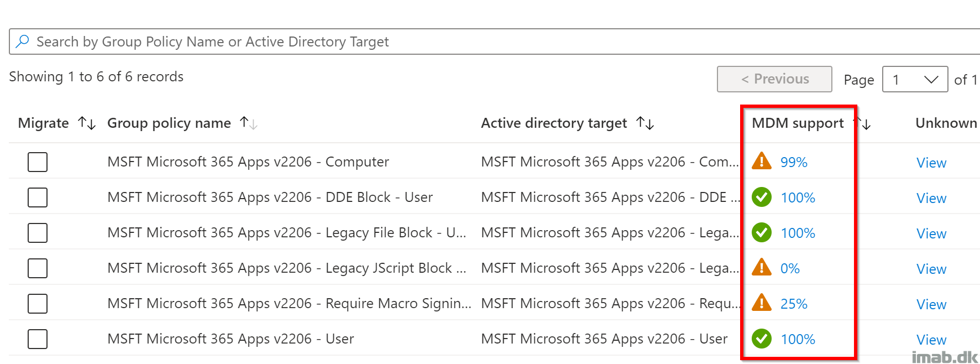
Task: Open 0% MDM support link for Legacy JScript Block
Action: pyautogui.click(x=790, y=268)
